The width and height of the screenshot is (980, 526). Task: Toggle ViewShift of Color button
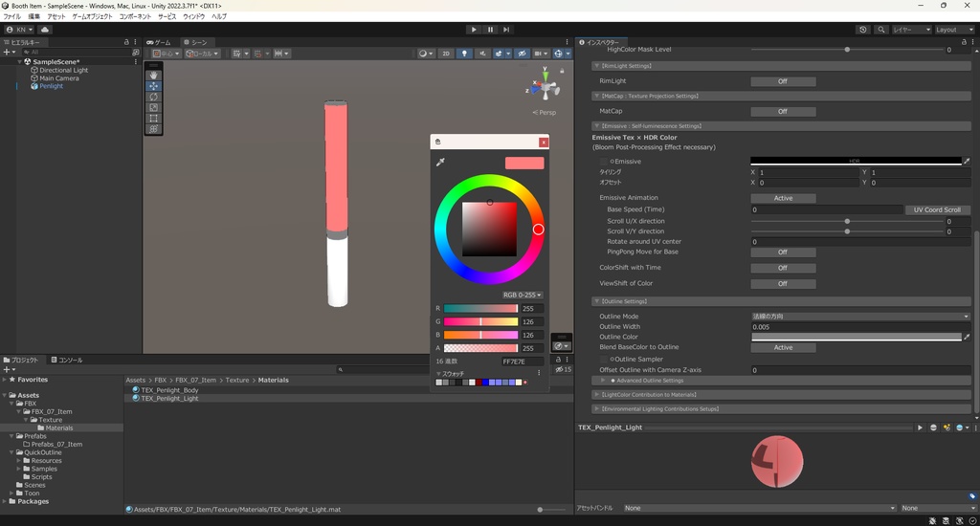[783, 284]
